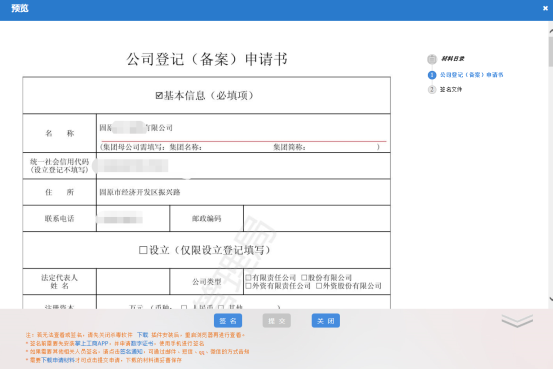Click the 集团简称 fill-in text
Viewport: 554px width, 370px height.
point(289,147)
